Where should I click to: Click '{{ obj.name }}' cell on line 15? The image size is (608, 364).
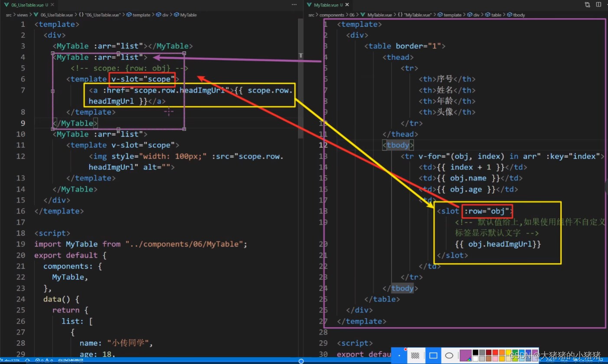click(471, 178)
